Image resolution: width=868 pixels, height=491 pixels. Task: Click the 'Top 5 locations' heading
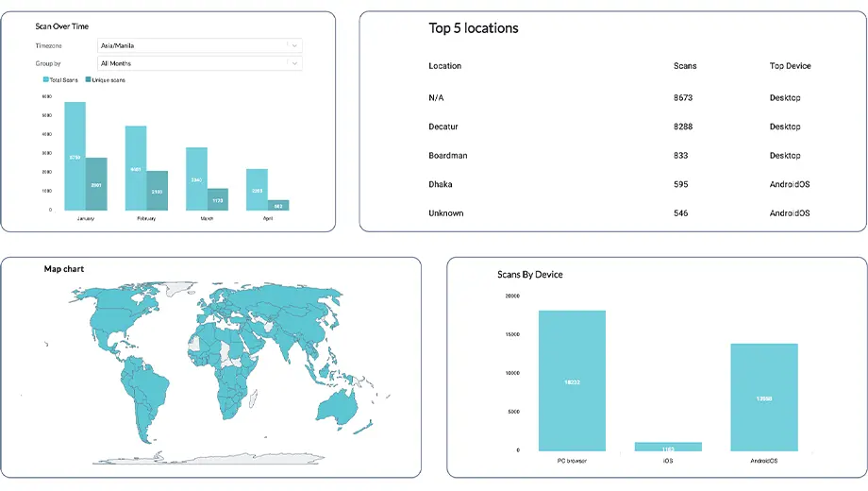474,28
